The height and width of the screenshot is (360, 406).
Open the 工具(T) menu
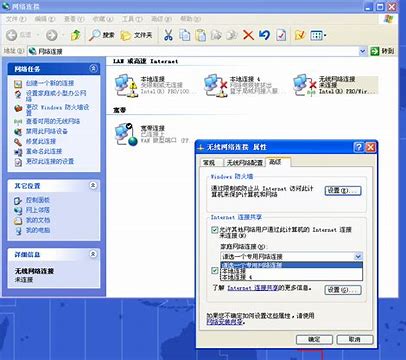click(132, 19)
